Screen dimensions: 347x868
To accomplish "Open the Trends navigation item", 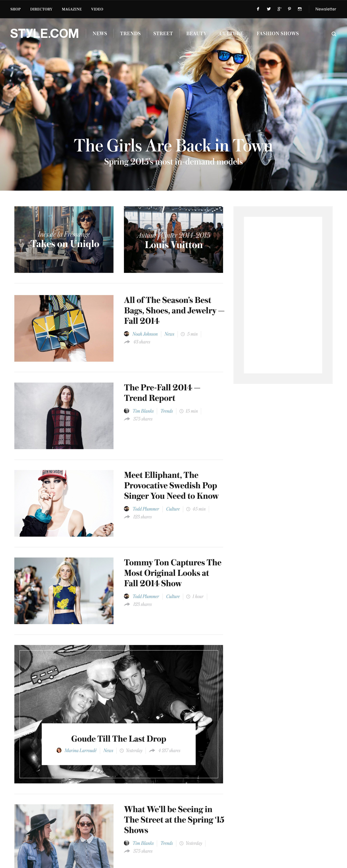I will pyautogui.click(x=130, y=33).
